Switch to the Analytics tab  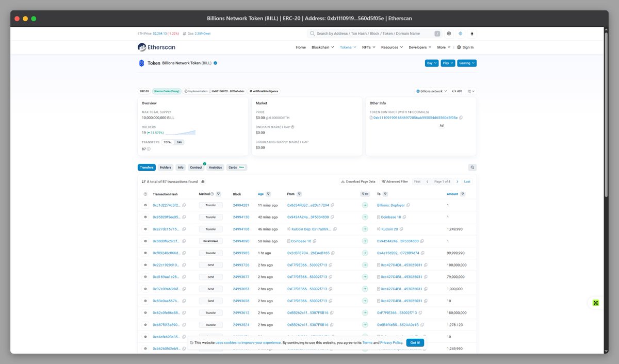216,168
